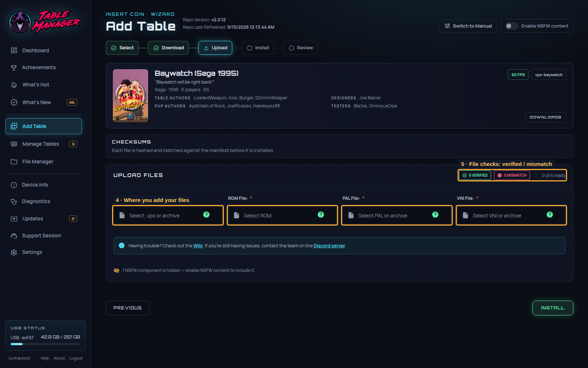
Task: Click the USB storage usage bar
Action: 45,344
